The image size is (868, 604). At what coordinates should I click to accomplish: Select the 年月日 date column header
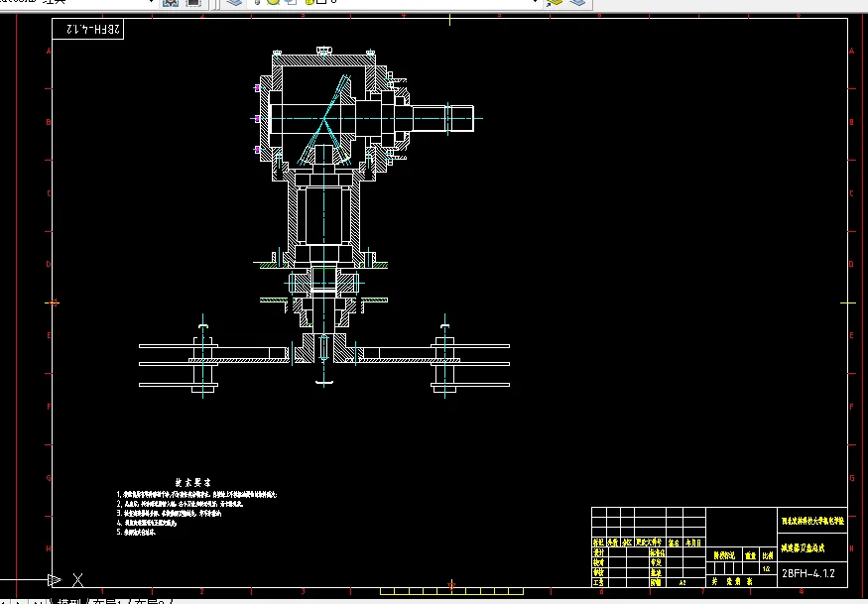pyautogui.click(x=693, y=543)
